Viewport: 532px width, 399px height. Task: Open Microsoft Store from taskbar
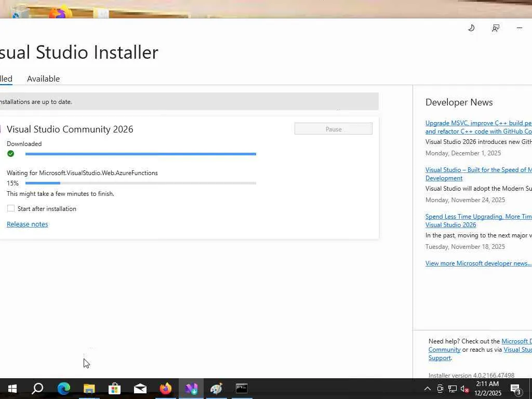(115, 389)
